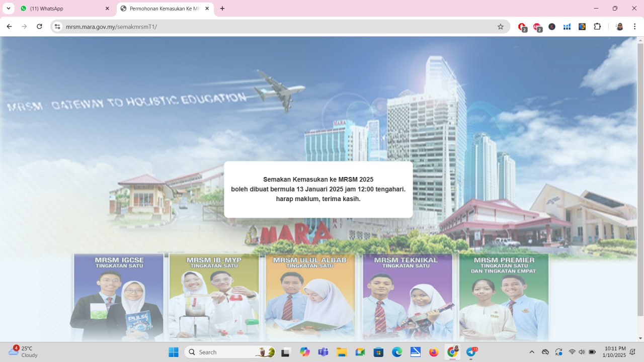Viewport: 644px width, 362px height.
Task: Reload the MRSM page
Action: click(x=39, y=27)
